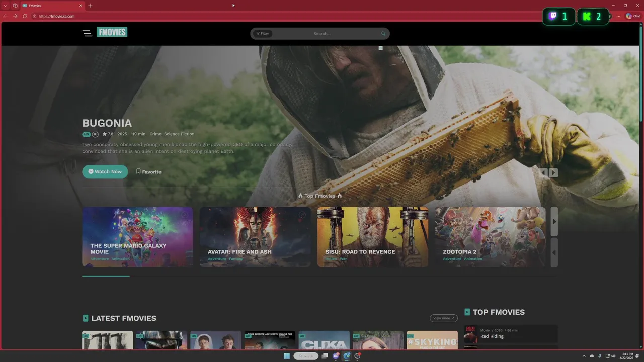The width and height of the screenshot is (644, 362).
Task: Click the FMOVIES logo
Action: [x=112, y=32]
